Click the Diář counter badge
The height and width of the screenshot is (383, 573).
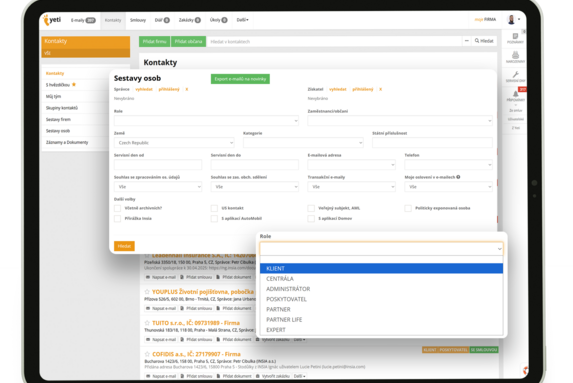click(x=167, y=20)
